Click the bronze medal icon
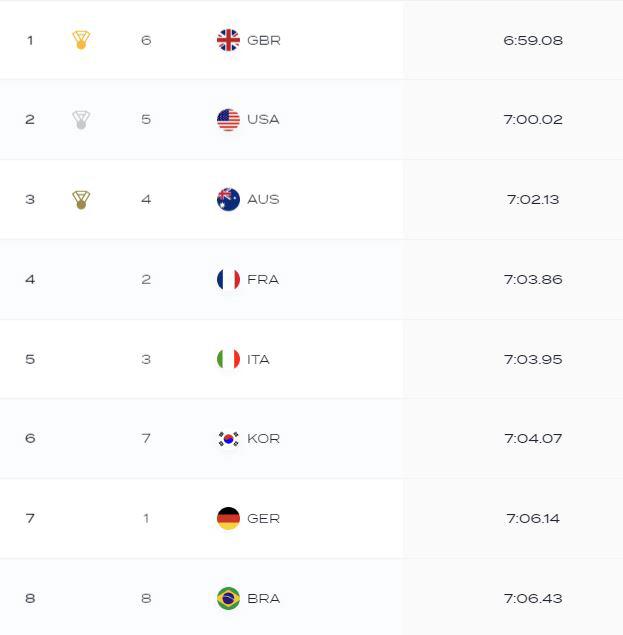 (x=81, y=200)
